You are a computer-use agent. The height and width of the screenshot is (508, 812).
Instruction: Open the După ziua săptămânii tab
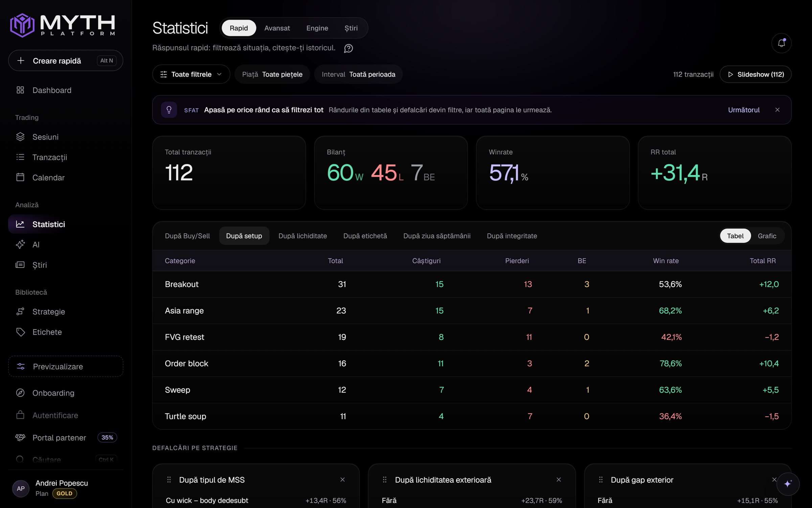click(x=437, y=236)
